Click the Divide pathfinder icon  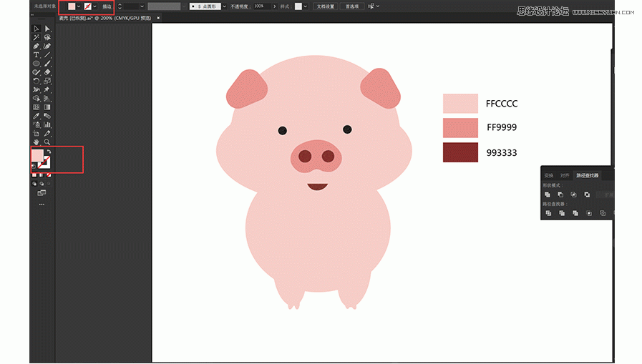tap(548, 213)
